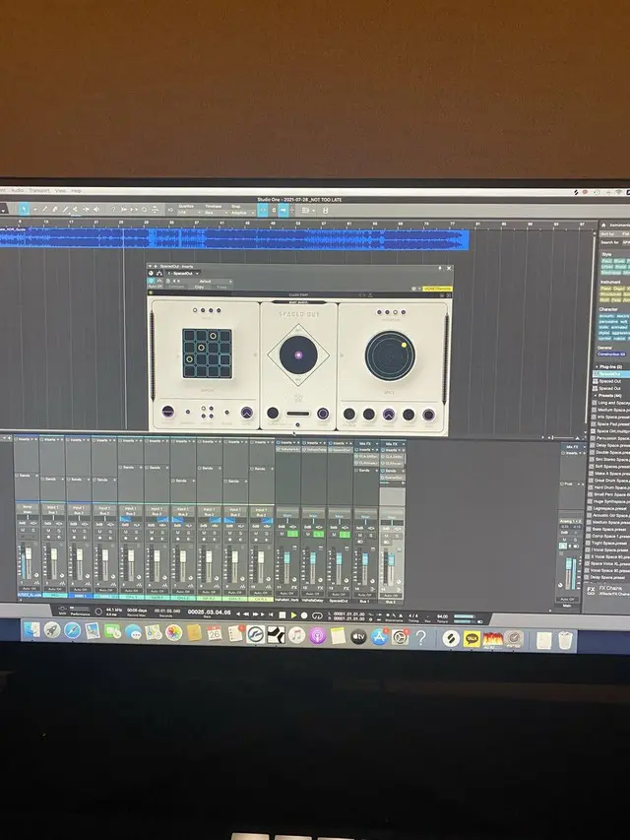Open Apple TV from the Dock
This screenshot has width=630, height=840.
[x=358, y=636]
